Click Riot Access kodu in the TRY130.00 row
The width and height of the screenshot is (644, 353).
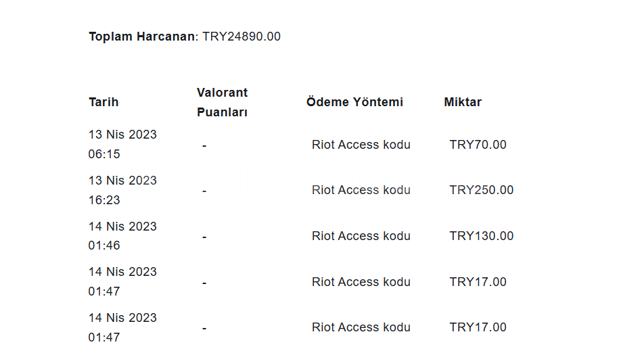pyautogui.click(x=361, y=236)
